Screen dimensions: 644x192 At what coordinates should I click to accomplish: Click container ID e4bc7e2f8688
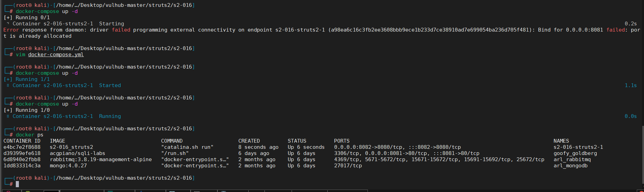(22, 147)
